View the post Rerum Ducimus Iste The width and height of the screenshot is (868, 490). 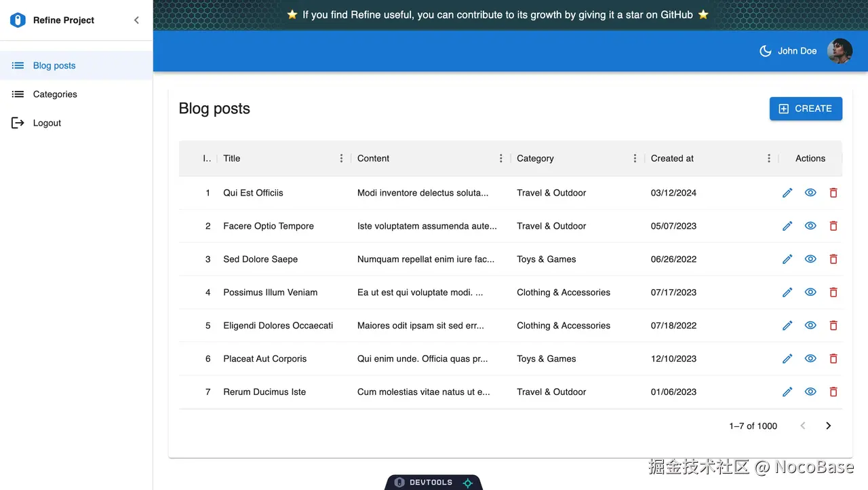click(810, 392)
